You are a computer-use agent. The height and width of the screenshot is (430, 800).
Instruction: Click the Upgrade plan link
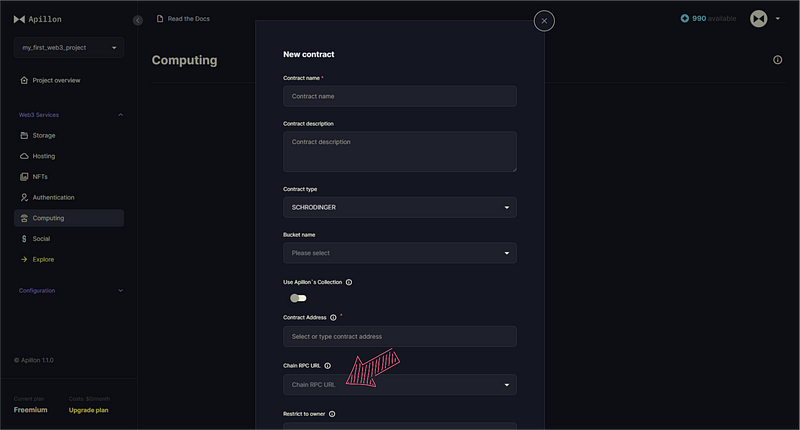[88, 410]
